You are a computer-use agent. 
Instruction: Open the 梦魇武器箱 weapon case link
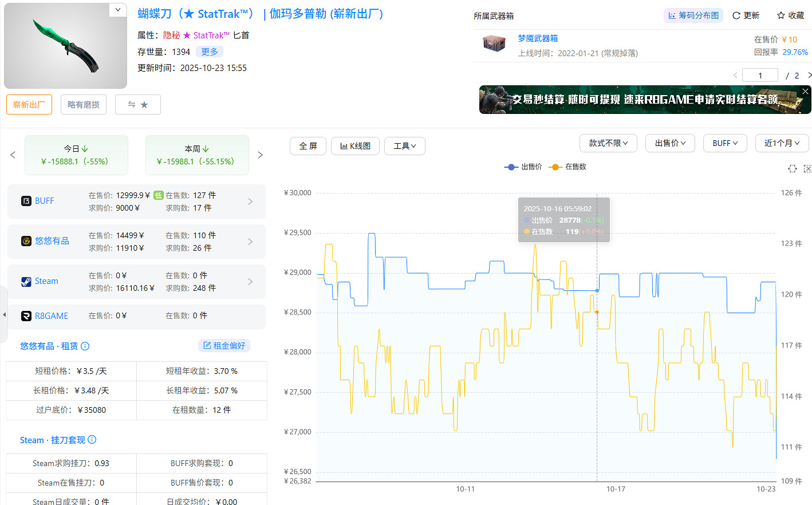537,38
